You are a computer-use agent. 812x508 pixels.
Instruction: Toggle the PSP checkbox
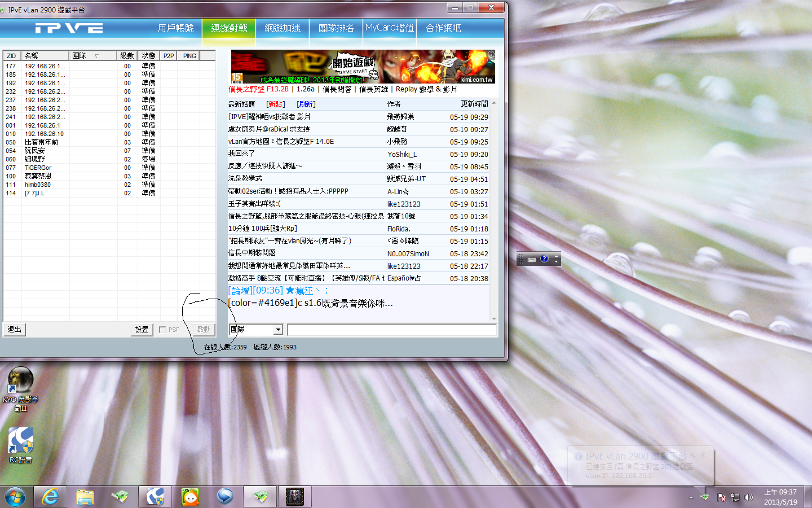pyautogui.click(x=162, y=330)
